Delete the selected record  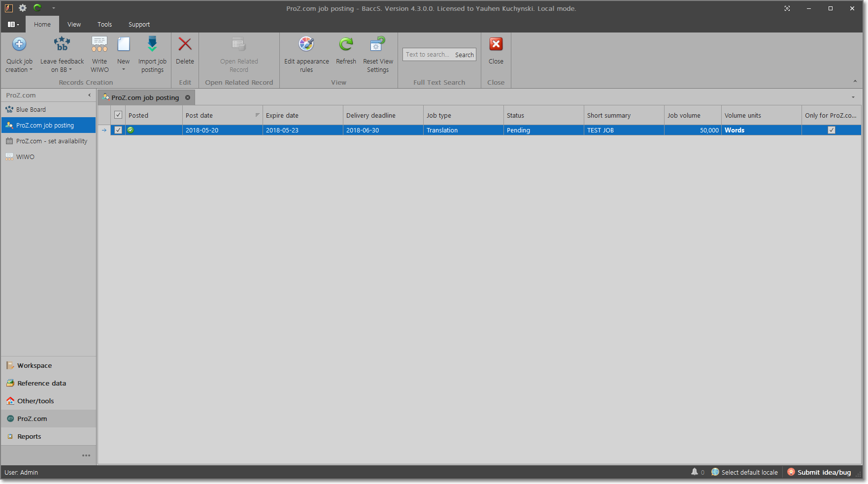[185, 51]
